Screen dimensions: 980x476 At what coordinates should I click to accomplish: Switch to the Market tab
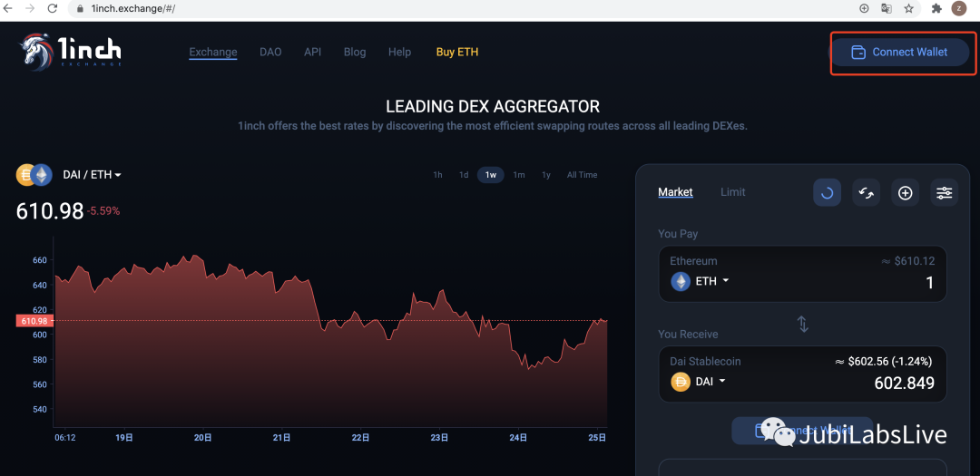676,192
